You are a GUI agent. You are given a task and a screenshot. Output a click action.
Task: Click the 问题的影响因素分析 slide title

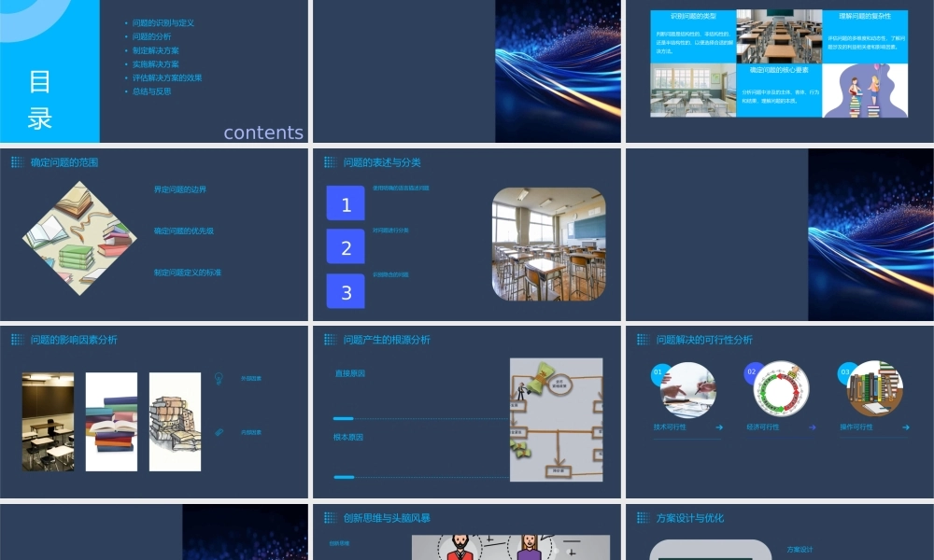74,340
